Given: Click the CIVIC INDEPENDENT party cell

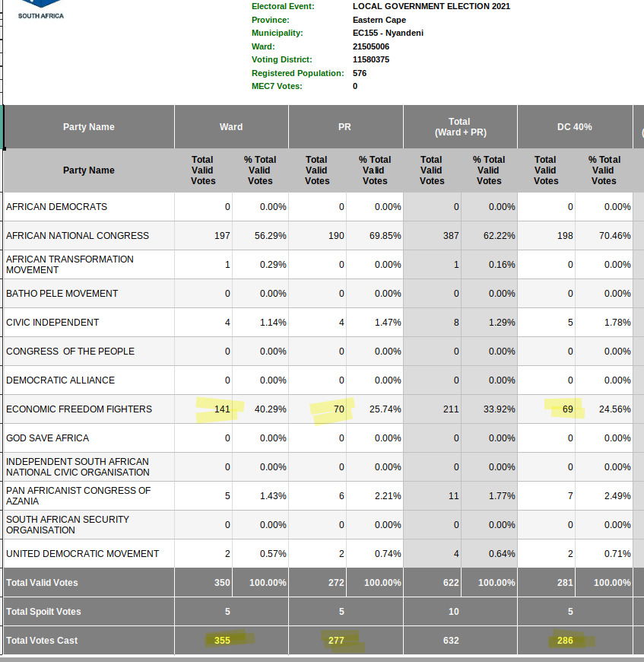Looking at the screenshot, I should click(x=89, y=323).
